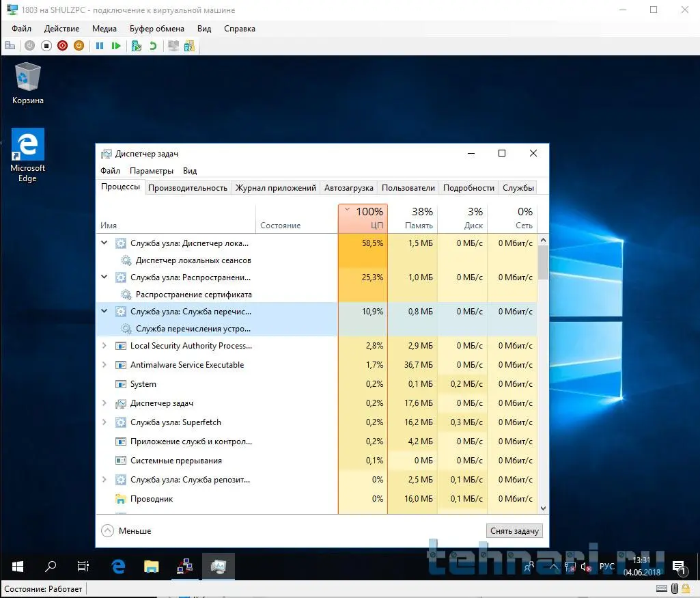Image resolution: width=700 pixels, height=598 pixels.
Task: Open the Параметры menu in Task Manager
Action: coord(151,171)
